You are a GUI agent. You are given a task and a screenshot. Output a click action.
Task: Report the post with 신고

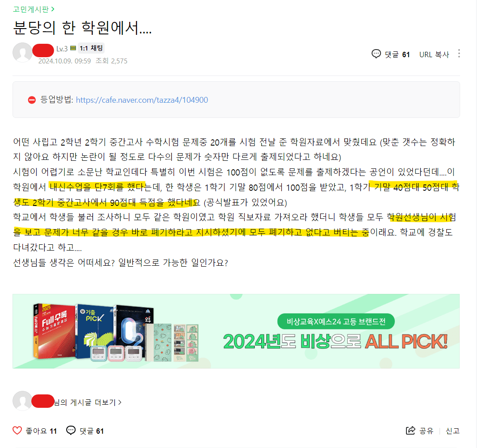(452, 431)
